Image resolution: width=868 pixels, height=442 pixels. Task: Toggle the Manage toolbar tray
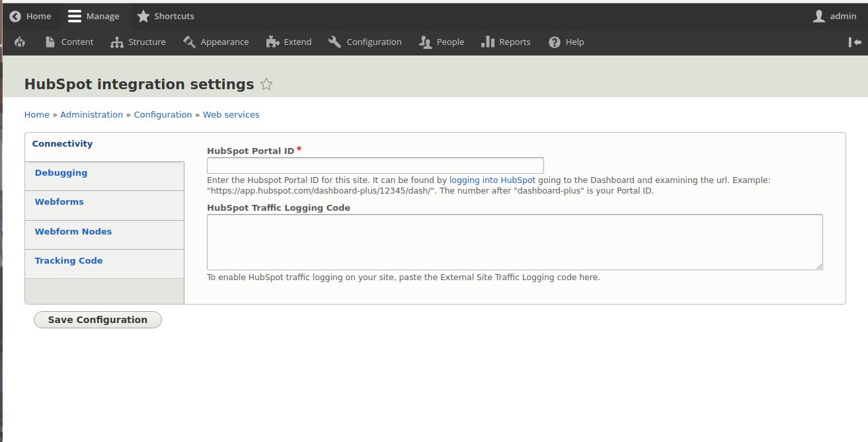(94, 16)
